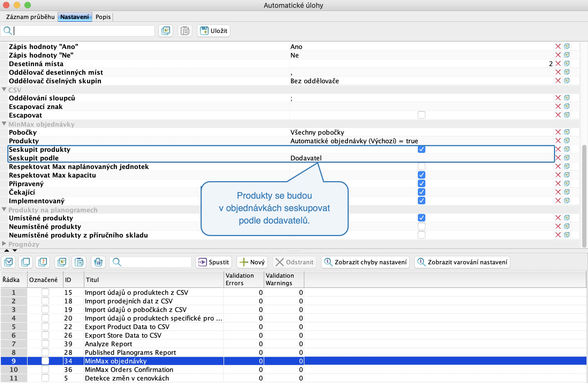Click Zobrazit chyby nastavení
The image size is (588, 383).
click(x=365, y=262)
